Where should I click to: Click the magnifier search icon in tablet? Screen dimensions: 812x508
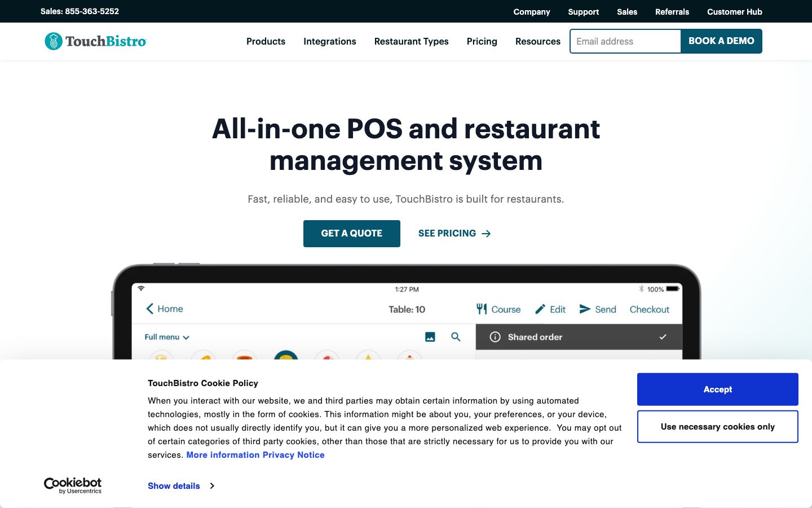click(456, 337)
